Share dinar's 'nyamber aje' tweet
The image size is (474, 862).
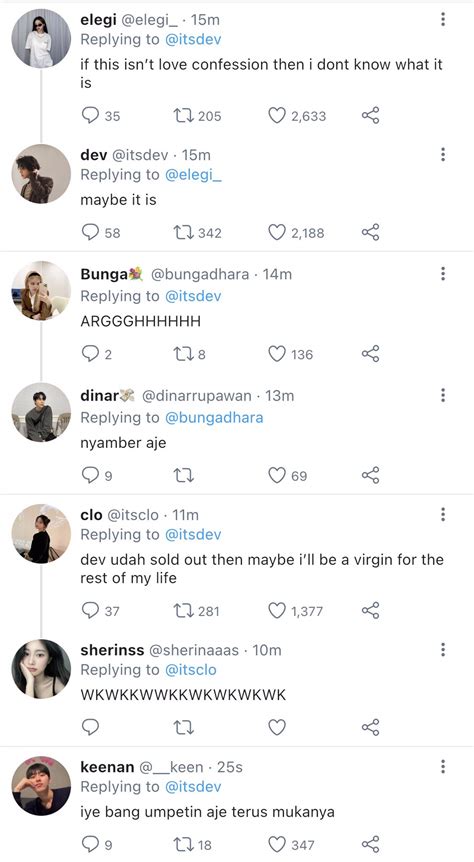click(x=371, y=475)
